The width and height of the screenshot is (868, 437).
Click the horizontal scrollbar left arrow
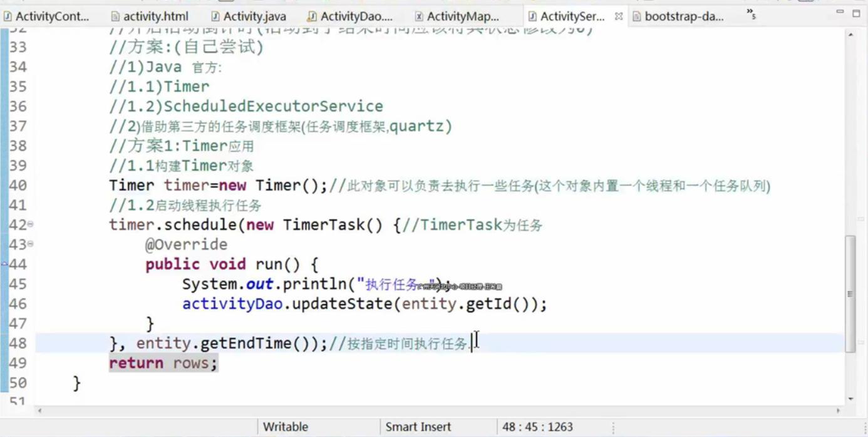[x=40, y=411]
